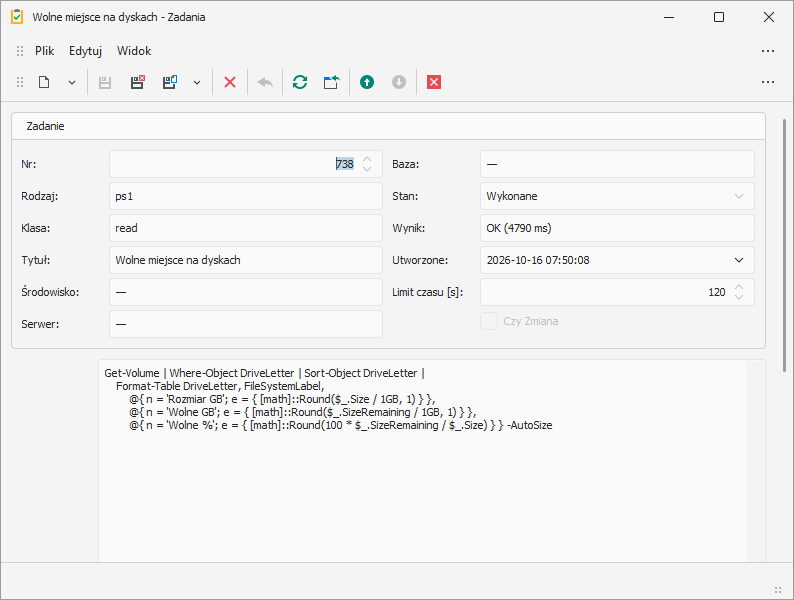Decrease Limit czasu with the down spinner
Viewport: 794px width, 600px height.
coord(739,297)
